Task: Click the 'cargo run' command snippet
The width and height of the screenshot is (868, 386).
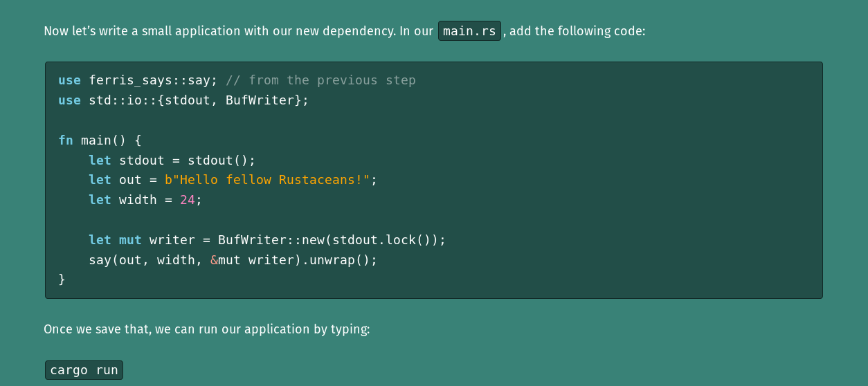Action: (x=84, y=370)
